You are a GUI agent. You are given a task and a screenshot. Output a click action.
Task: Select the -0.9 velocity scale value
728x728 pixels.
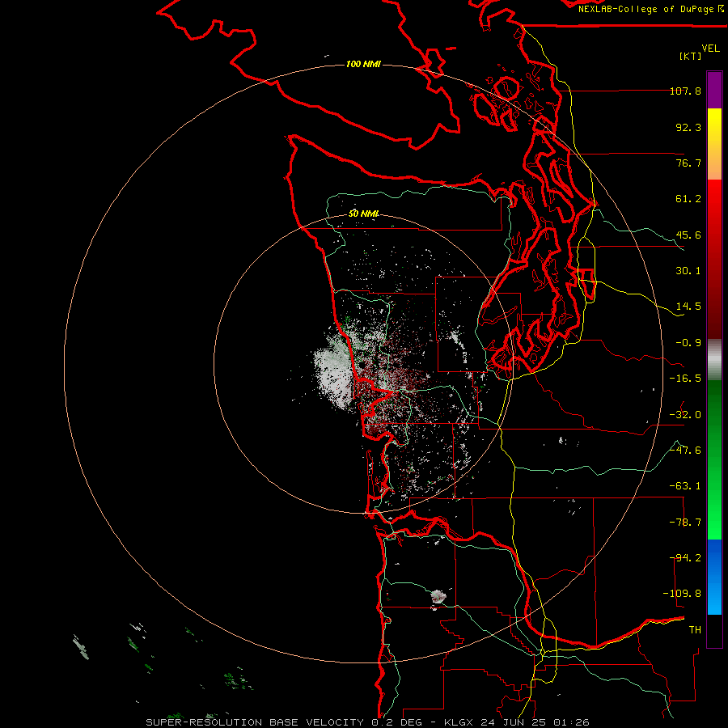688,343
